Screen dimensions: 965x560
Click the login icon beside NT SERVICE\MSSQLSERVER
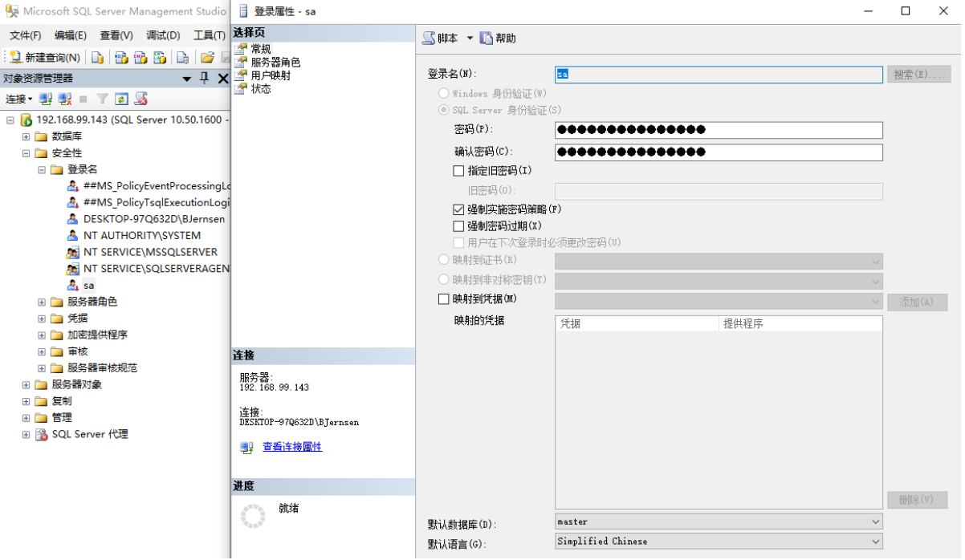[x=73, y=252]
